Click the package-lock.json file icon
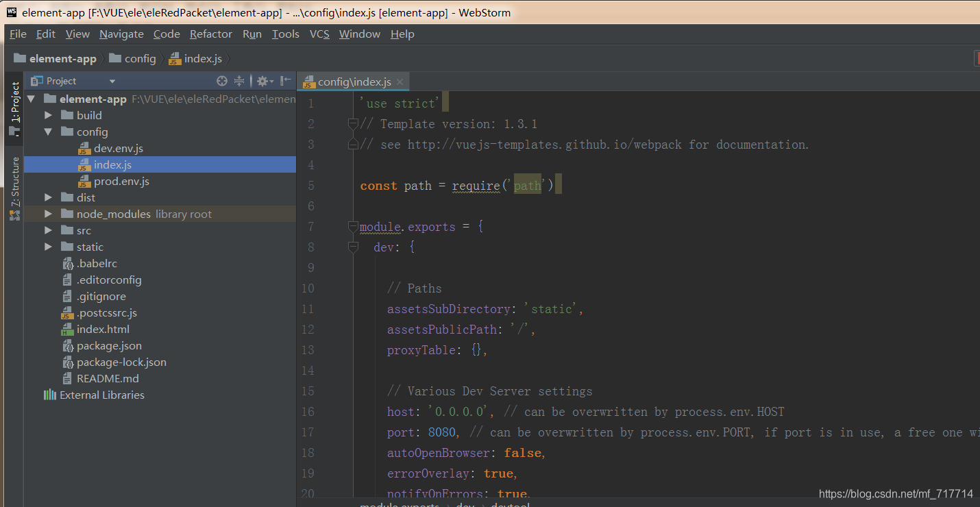 point(67,362)
